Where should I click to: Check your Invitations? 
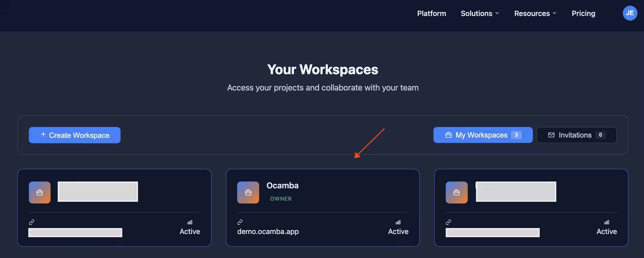point(576,135)
